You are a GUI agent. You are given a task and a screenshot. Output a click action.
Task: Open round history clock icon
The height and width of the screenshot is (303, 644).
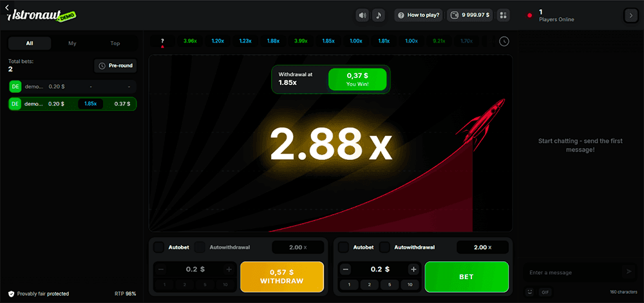pos(504,41)
